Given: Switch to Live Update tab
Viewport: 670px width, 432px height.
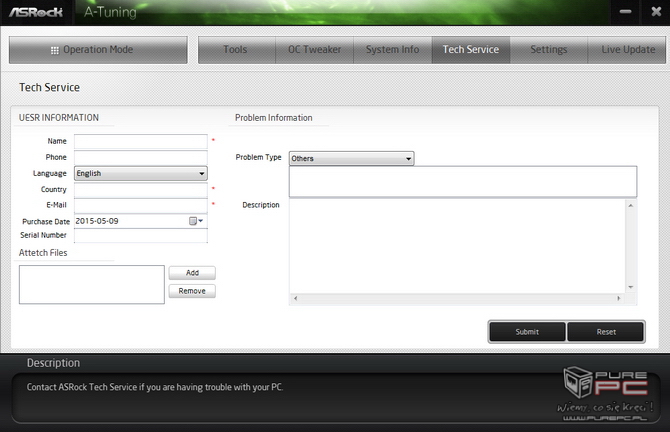Looking at the screenshot, I should point(627,50).
